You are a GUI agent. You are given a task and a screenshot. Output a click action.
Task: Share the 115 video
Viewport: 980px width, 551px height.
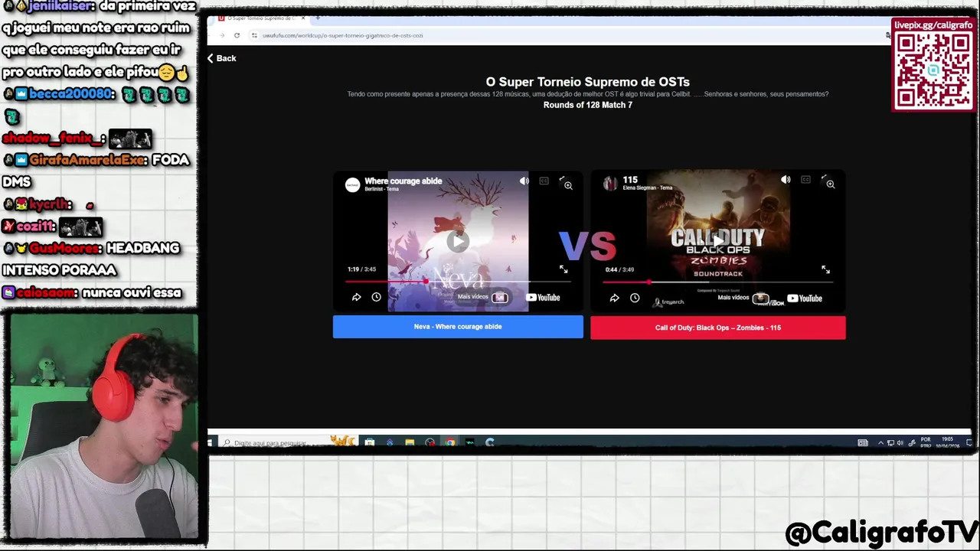614,298
